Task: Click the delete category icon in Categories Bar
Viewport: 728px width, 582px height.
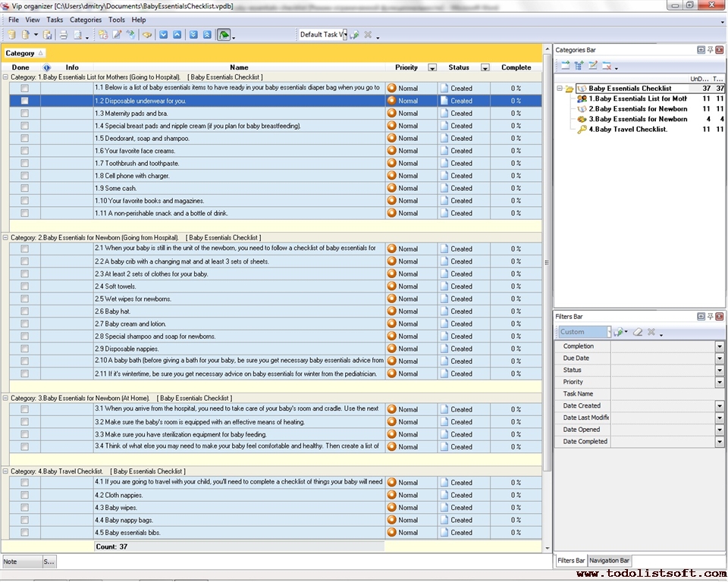Action: click(x=607, y=66)
